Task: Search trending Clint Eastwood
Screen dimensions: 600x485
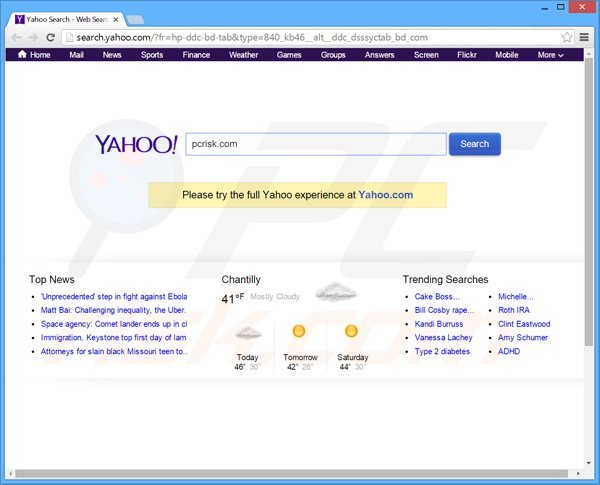Action: pyautogui.click(x=524, y=324)
